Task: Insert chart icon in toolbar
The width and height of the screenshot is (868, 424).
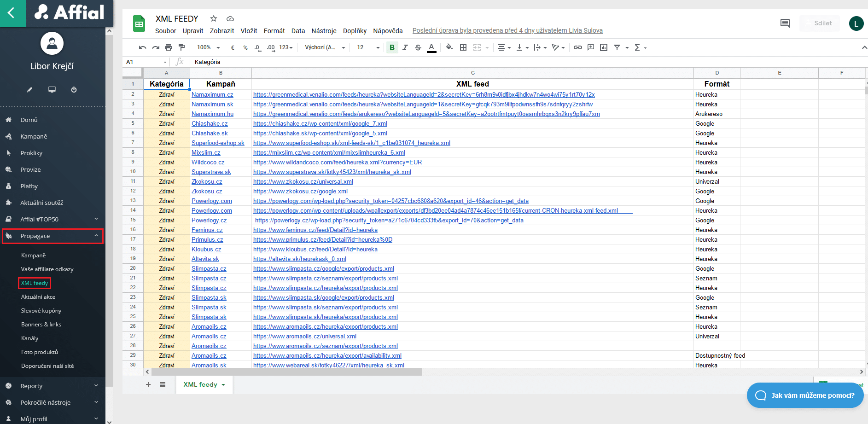Action: click(604, 47)
